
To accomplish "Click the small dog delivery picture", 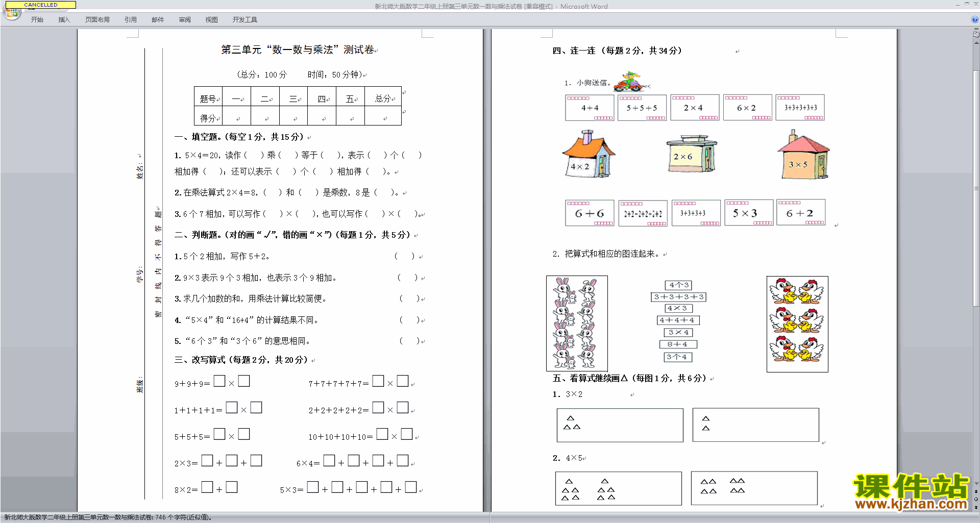I will coord(632,82).
